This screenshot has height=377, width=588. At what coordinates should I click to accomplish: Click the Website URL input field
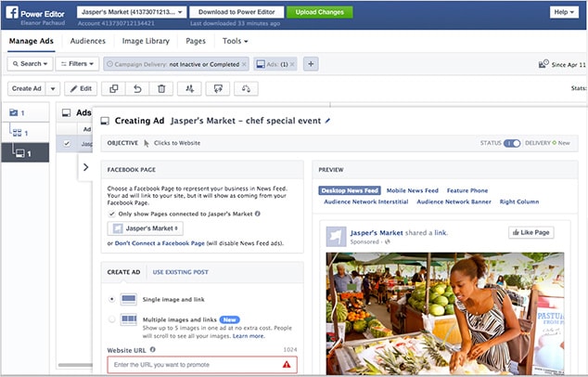click(202, 364)
